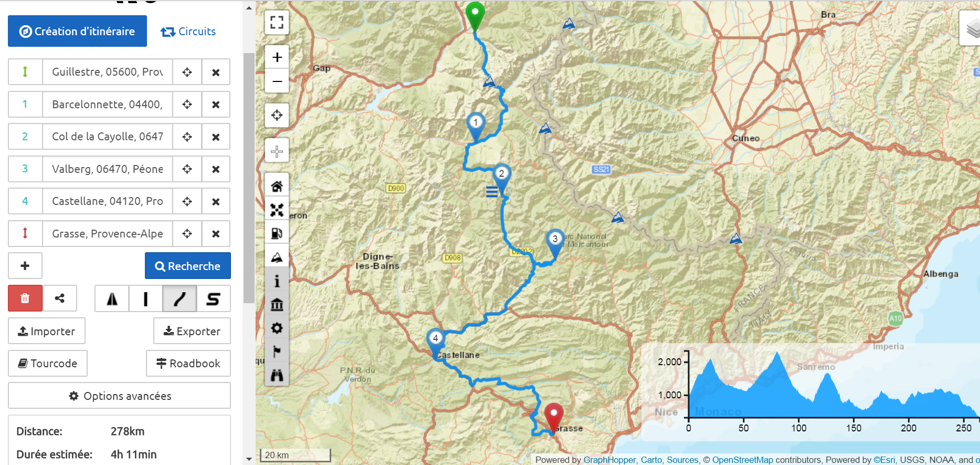Switch to the Circuits tab
This screenshot has width=980, height=465.
188,32
